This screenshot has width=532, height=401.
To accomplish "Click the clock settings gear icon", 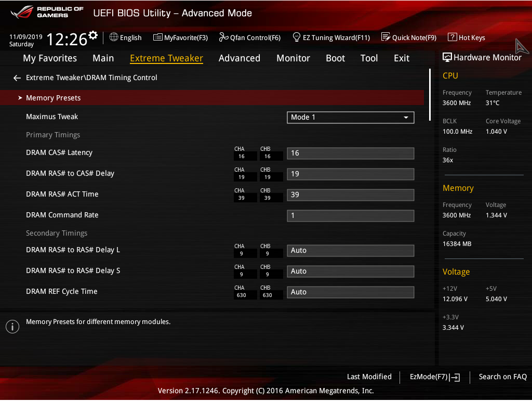I will [x=92, y=35].
